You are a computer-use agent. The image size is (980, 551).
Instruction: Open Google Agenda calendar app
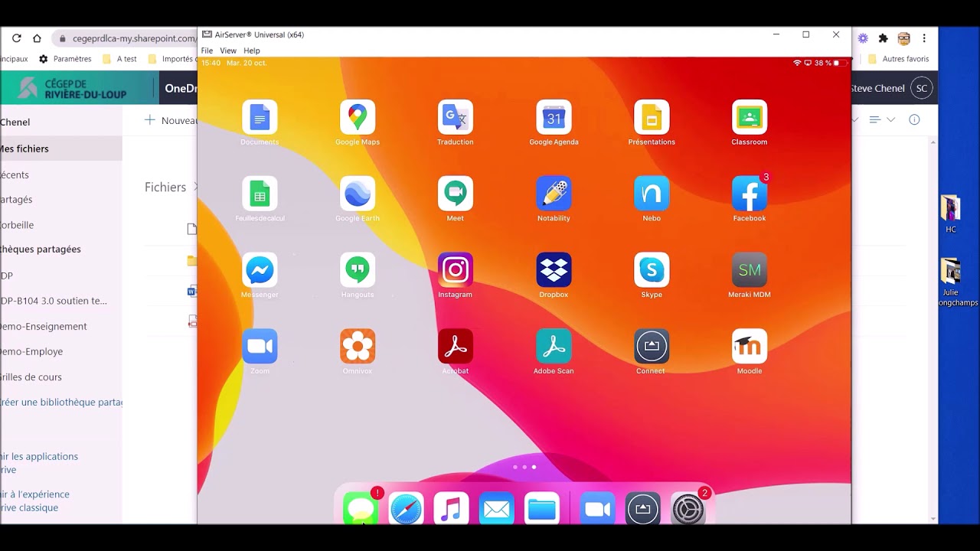[554, 117]
